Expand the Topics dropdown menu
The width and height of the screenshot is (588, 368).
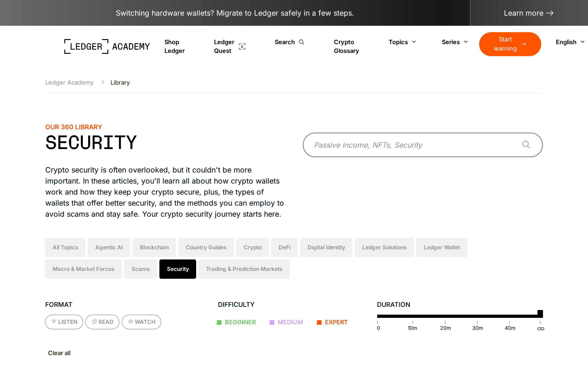click(x=402, y=42)
